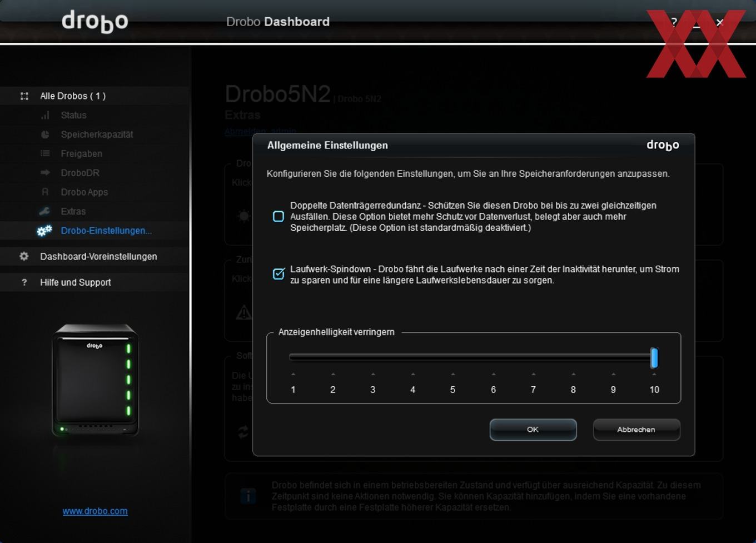Click the help question mark in title bar

[674, 22]
